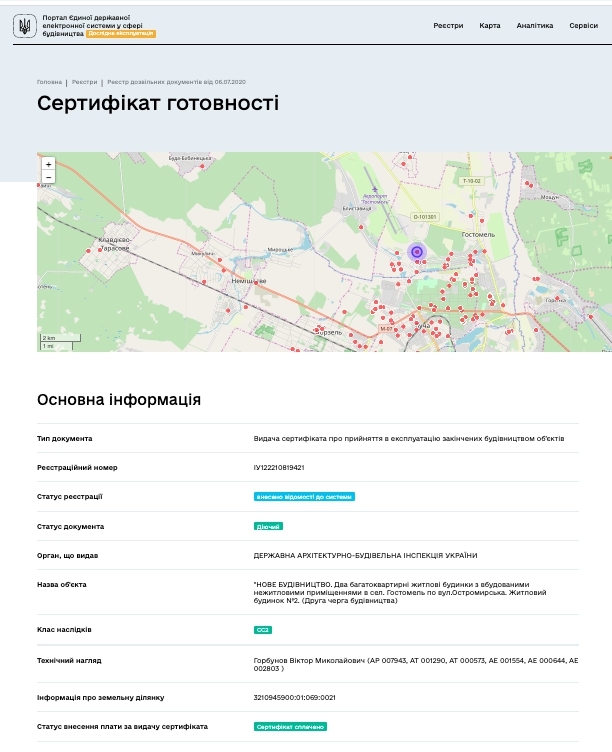Click the Мощун label on map
The width and height of the screenshot is (612, 752).
coord(550,197)
